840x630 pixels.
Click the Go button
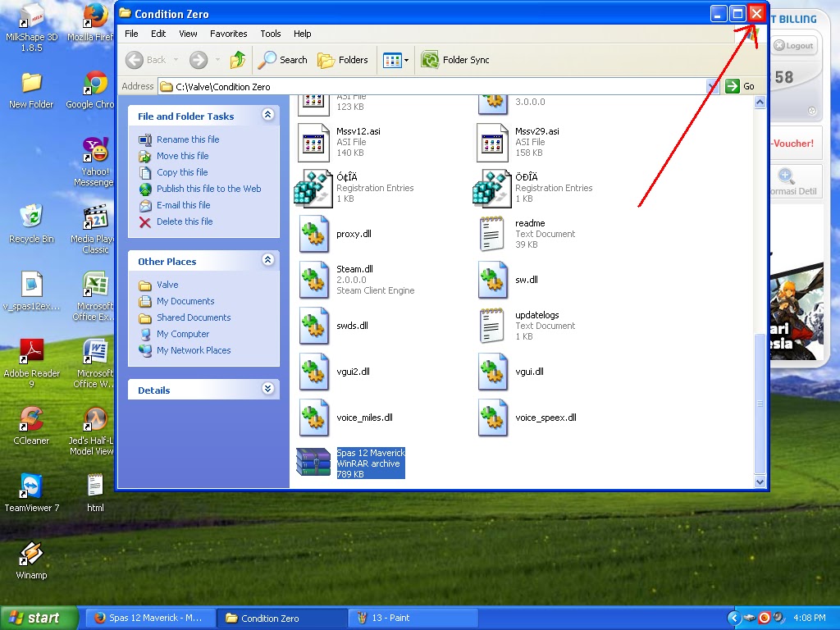[740, 86]
